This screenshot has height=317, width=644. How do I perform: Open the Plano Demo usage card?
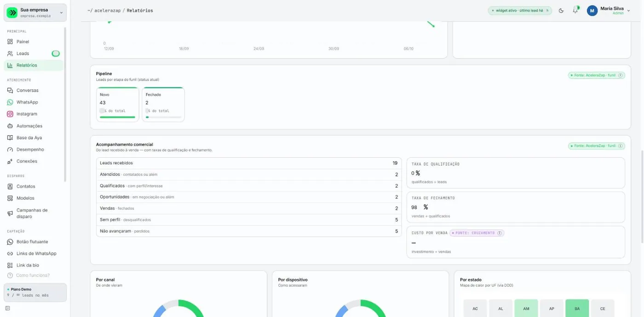35,293
